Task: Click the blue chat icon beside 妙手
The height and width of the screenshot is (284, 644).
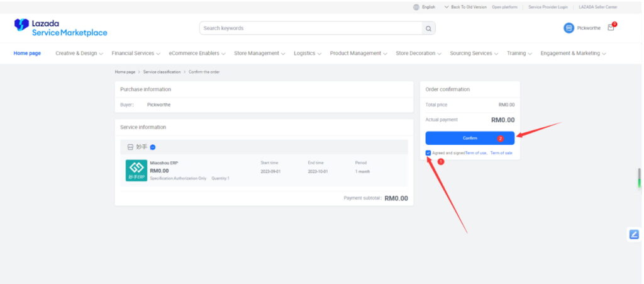Action: 153,147
